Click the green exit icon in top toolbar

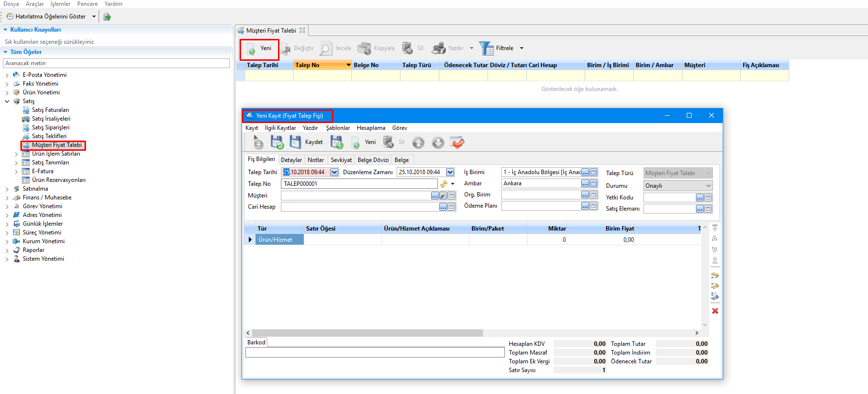pyautogui.click(x=107, y=17)
